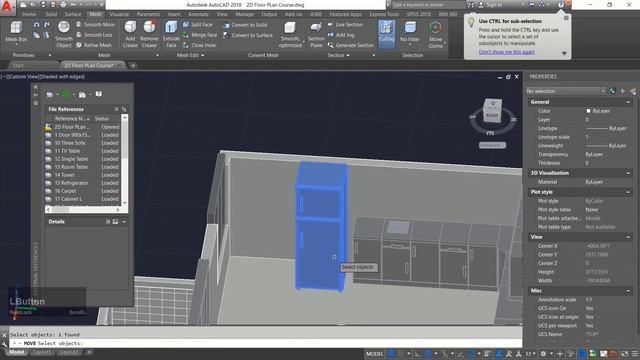This screenshot has height=360, width=640.
Task: Toggle the MODEL space button in status bar
Action: tap(375, 353)
